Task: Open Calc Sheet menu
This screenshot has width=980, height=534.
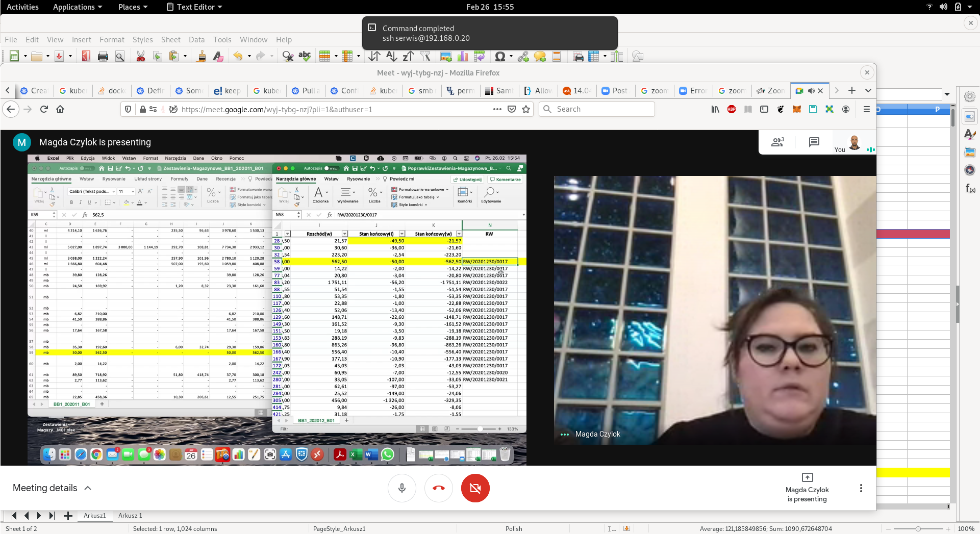Action: [171, 40]
